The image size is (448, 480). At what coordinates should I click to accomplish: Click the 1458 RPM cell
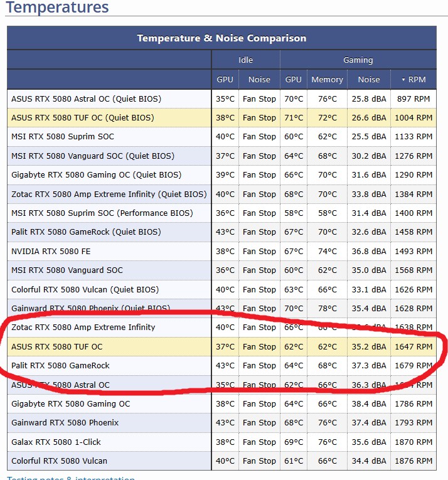413,232
